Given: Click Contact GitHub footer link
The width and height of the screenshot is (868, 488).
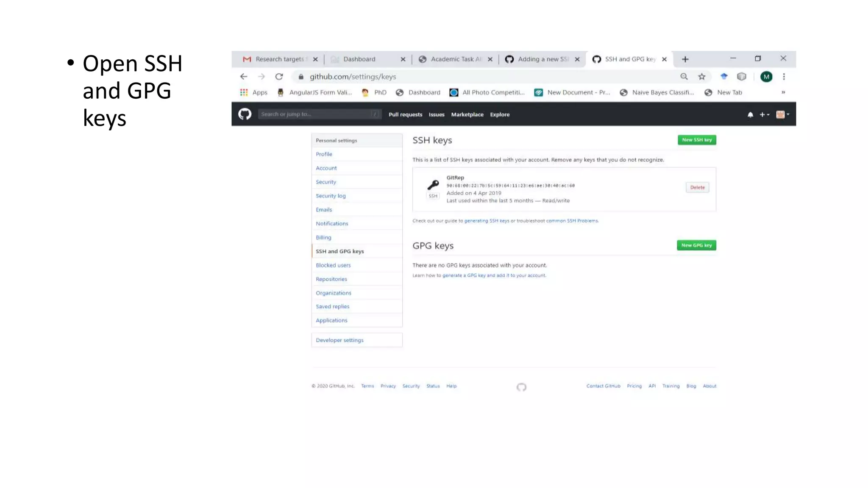Looking at the screenshot, I should click(603, 386).
